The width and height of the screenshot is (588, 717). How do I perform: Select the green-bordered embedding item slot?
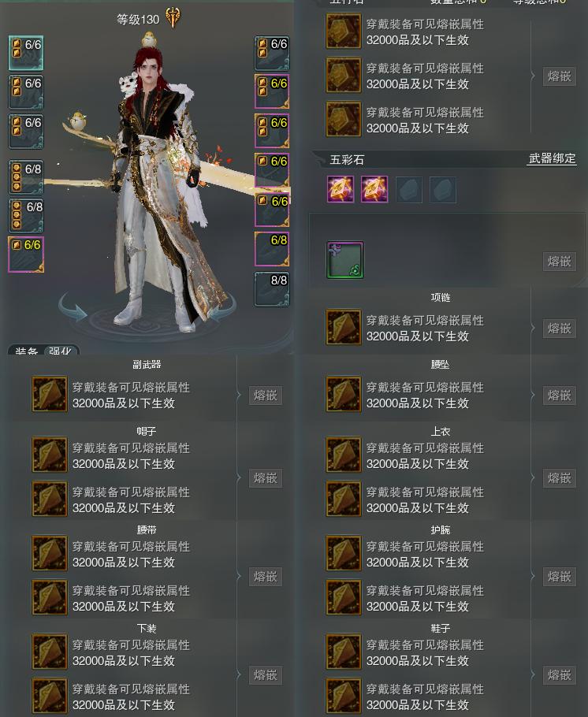click(x=345, y=260)
